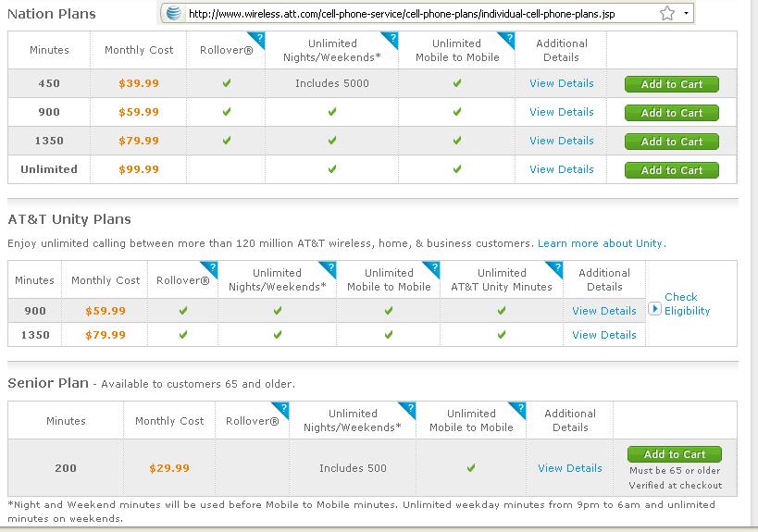Click Rollover help icon in Unity Plans table
This screenshot has width=758, height=532.
212,268
